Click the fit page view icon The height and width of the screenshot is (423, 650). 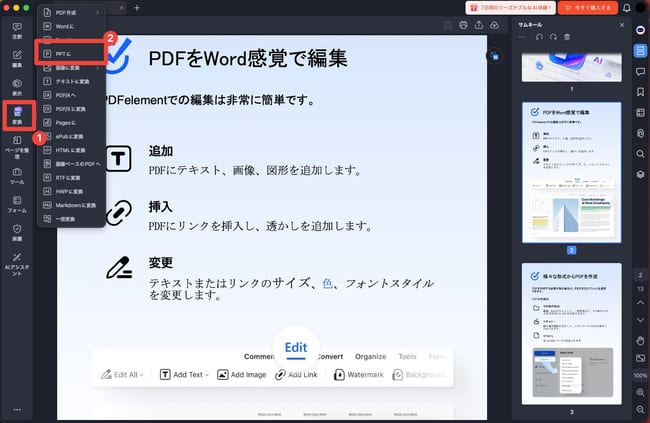point(640,358)
